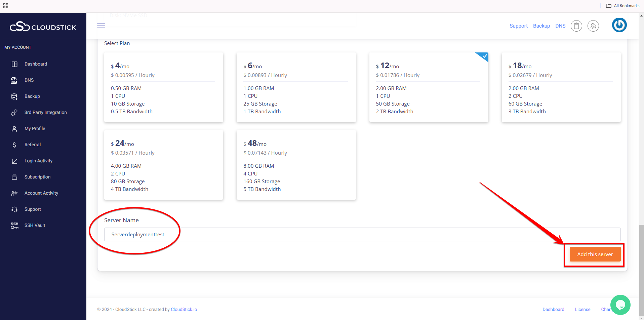The image size is (644, 320).
Task: Select the $18/mo plan with 2 CPU
Action: pos(561,87)
